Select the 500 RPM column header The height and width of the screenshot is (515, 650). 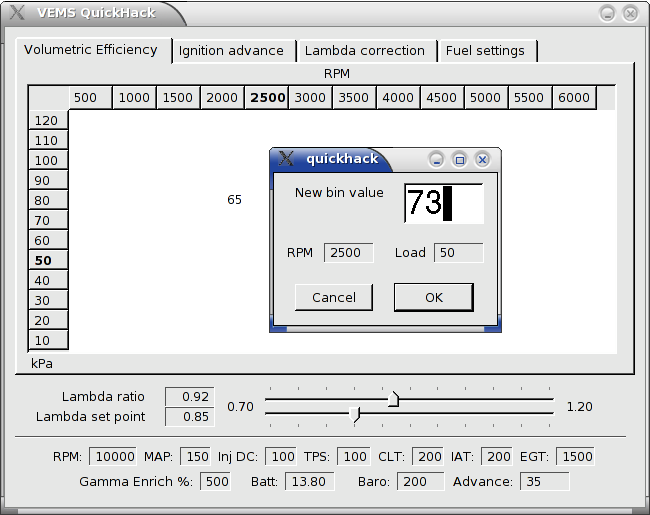click(x=90, y=97)
